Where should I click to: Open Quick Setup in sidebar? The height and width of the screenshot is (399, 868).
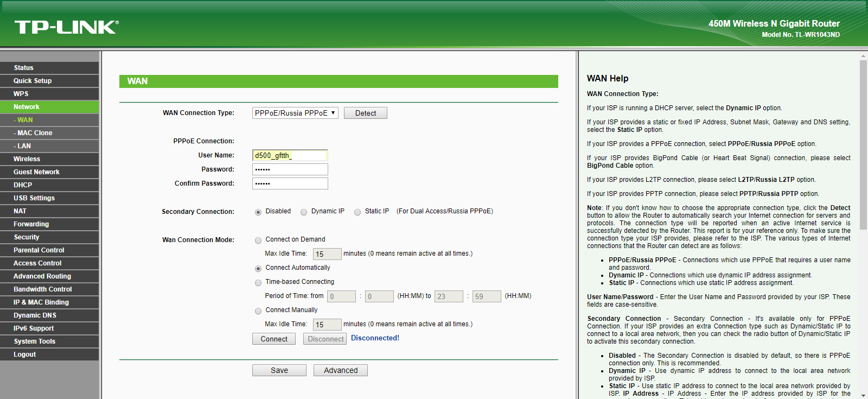[49, 81]
